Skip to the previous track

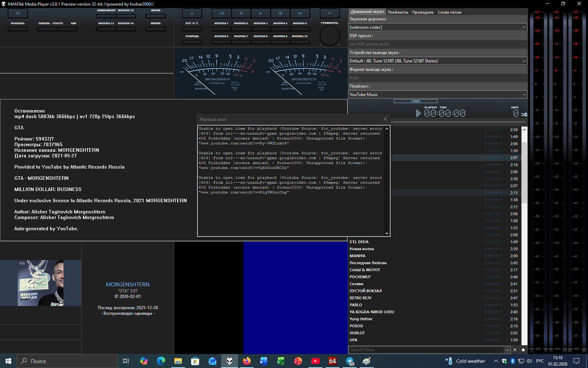point(222,13)
